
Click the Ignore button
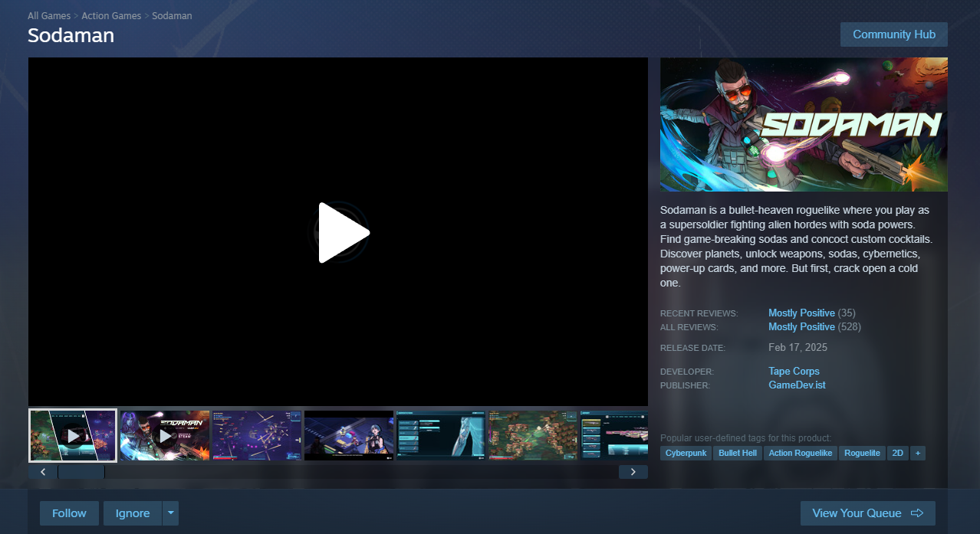(133, 513)
